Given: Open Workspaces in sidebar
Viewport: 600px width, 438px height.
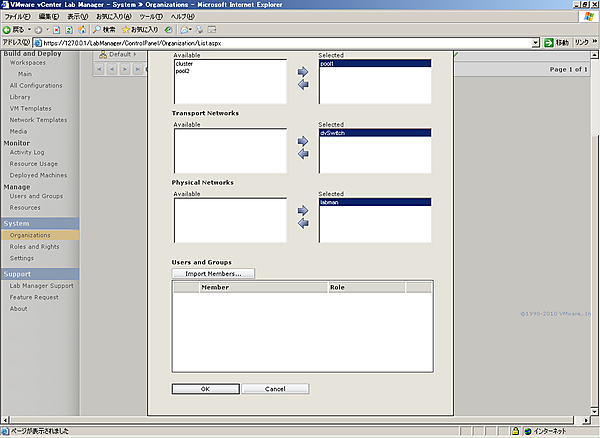Looking at the screenshot, I should pos(28,63).
